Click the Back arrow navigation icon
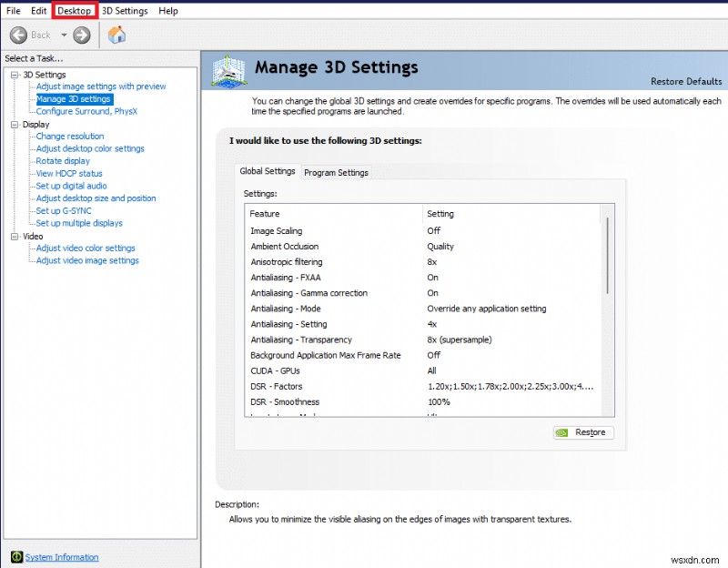Viewport: 728px width, 568px height. click(x=18, y=35)
